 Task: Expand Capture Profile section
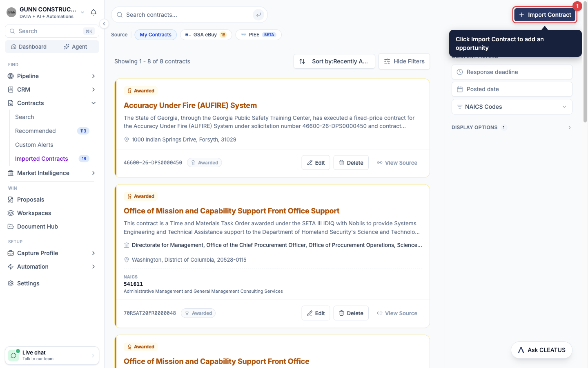(x=52, y=253)
